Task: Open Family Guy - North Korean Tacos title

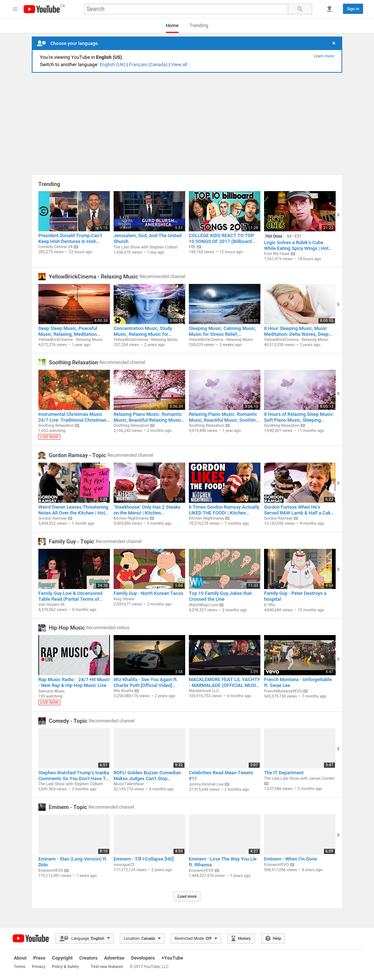Action: click(148, 593)
